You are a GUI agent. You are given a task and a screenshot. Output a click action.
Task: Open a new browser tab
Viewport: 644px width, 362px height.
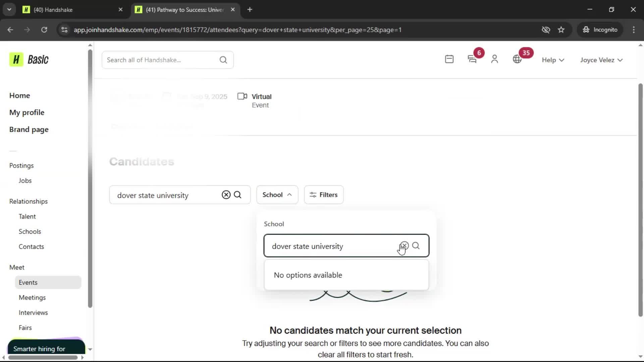tap(250, 10)
